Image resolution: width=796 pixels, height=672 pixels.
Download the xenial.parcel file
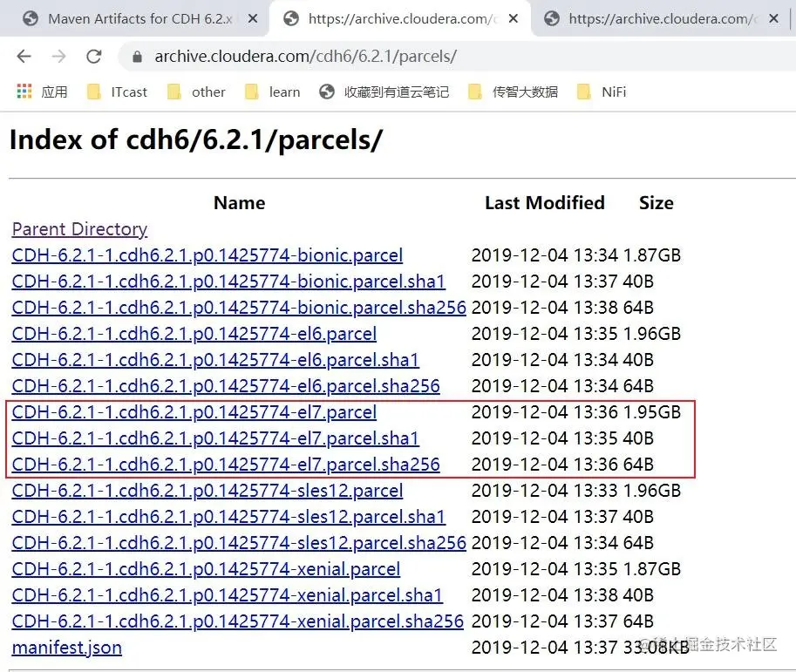click(x=206, y=569)
